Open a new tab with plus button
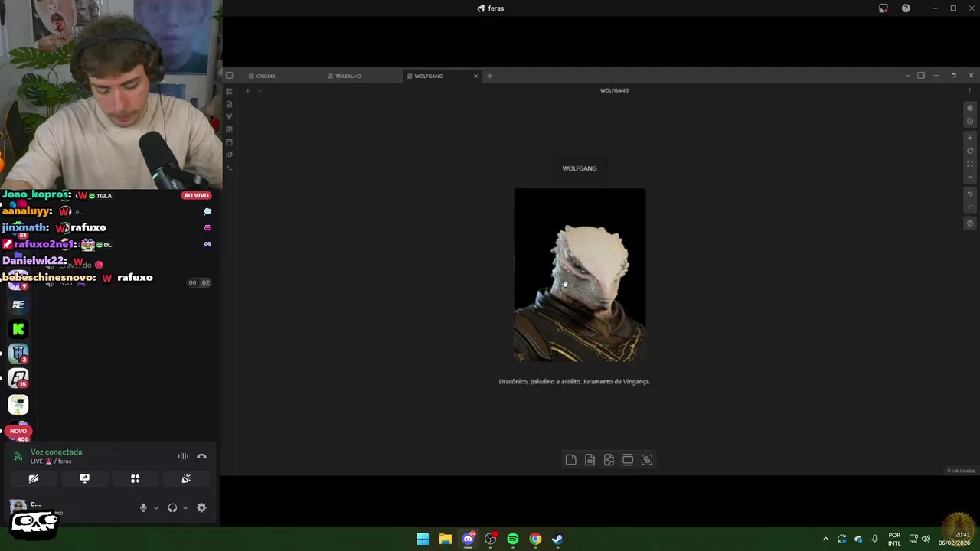Screen dimensions: 980x551 click(490, 76)
